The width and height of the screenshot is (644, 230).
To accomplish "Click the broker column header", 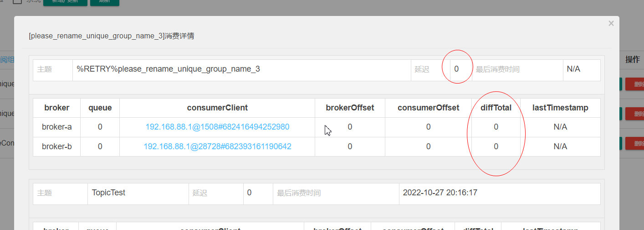I will click(x=56, y=108).
